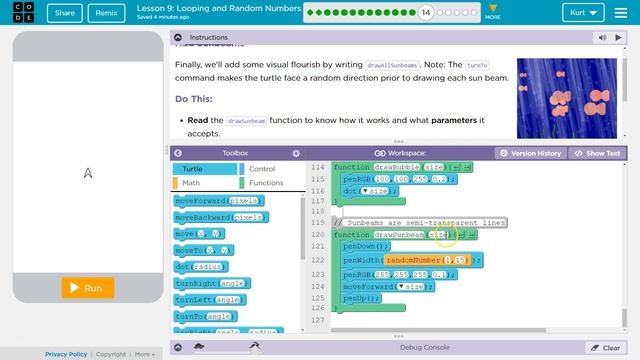Select the penDown() block on line 121
This screenshot has height=360, width=640.
pos(366,246)
